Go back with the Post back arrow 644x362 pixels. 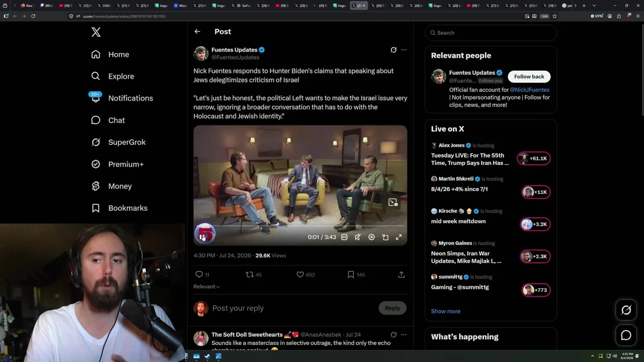(197, 32)
